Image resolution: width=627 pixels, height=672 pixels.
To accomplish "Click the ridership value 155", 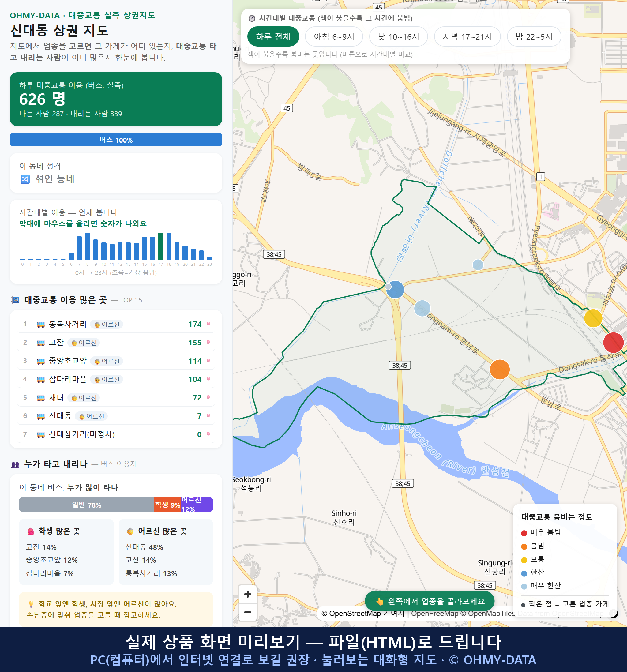I will pyautogui.click(x=195, y=343).
